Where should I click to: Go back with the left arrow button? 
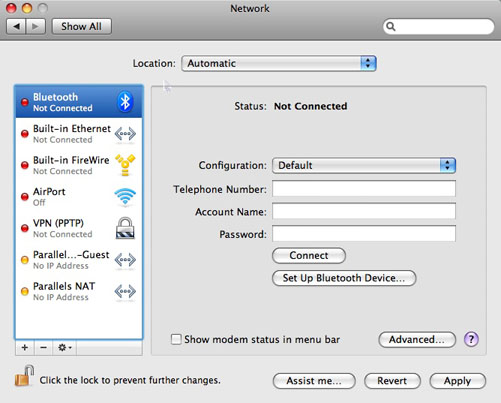tap(16, 26)
